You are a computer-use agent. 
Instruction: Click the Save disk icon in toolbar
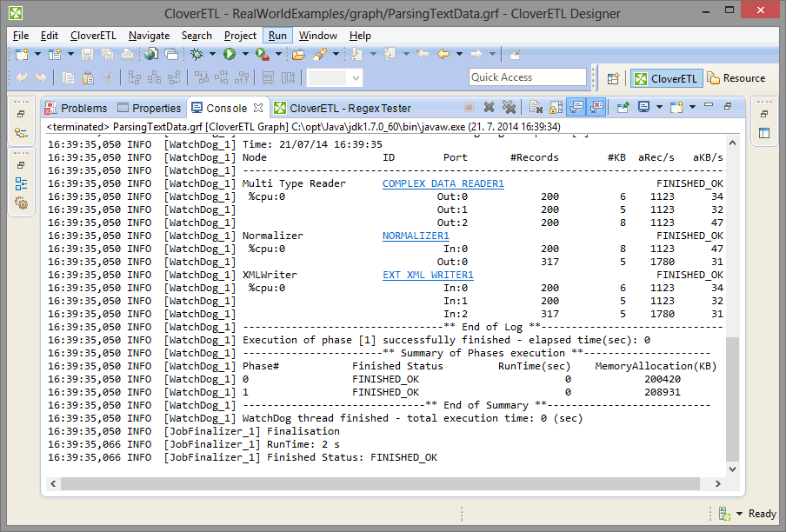[87, 54]
